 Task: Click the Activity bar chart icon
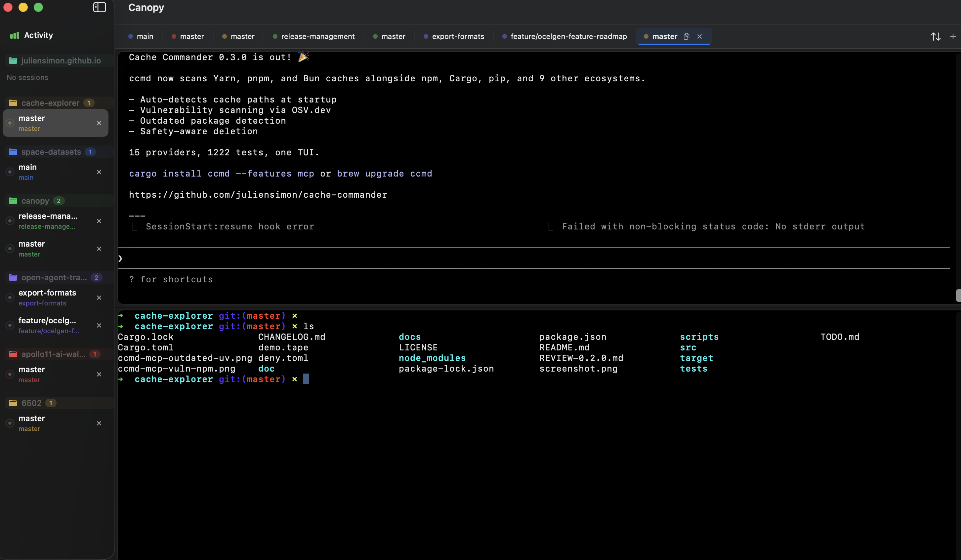coord(15,35)
